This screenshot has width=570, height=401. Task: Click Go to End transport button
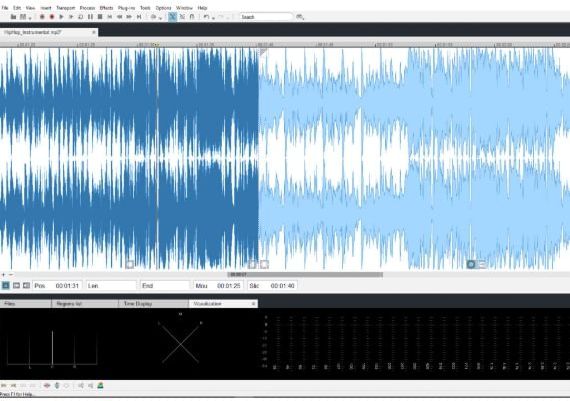click(x=139, y=17)
